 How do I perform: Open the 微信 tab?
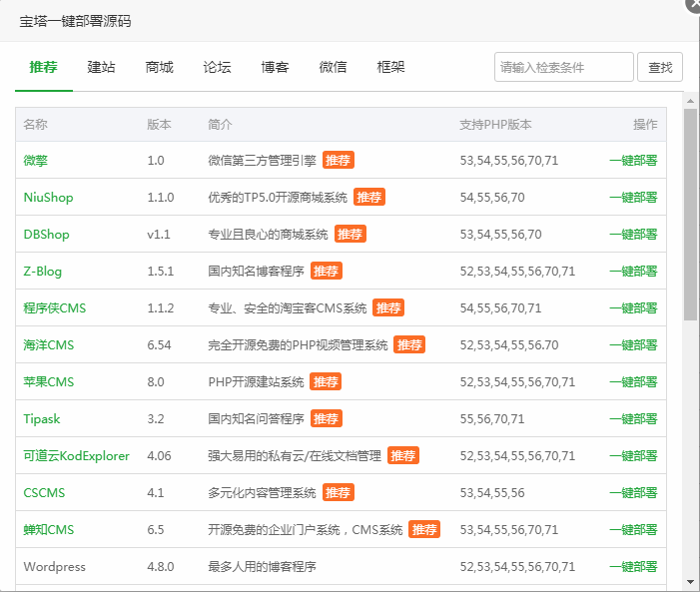pyautogui.click(x=334, y=67)
